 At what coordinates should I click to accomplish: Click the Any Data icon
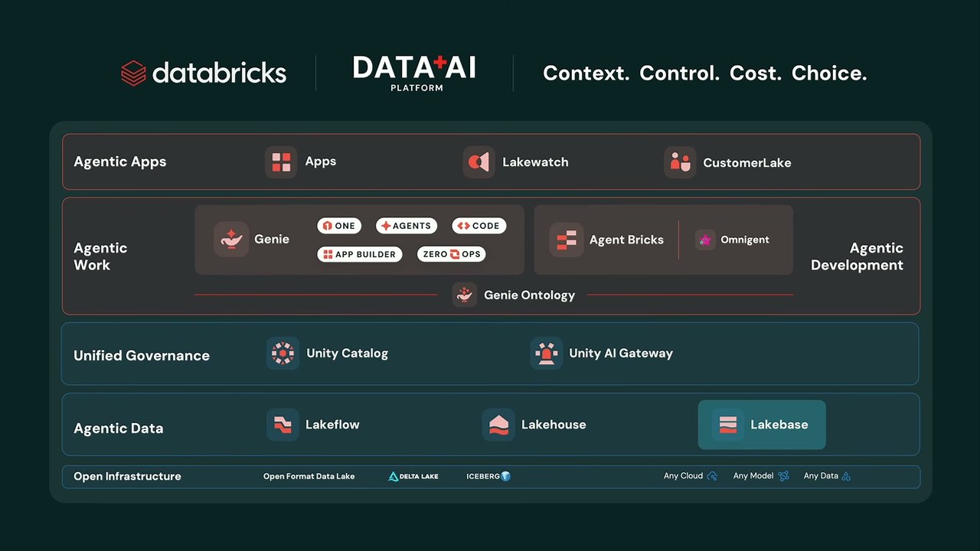[846, 476]
